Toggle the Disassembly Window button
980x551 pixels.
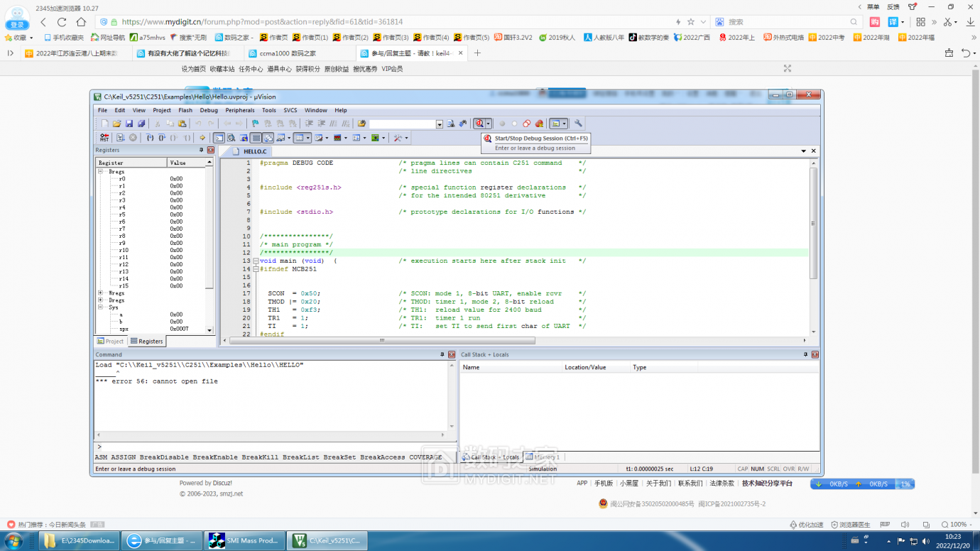tap(231, 138)
